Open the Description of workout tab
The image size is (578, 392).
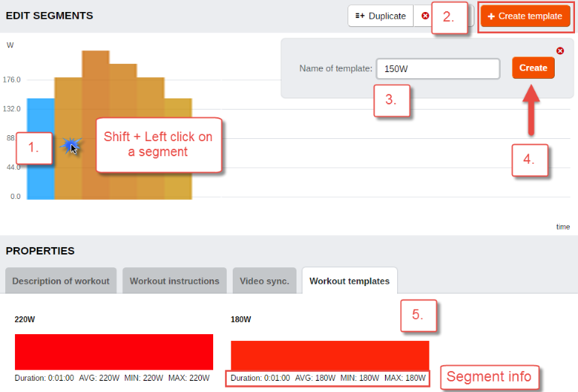point(61,281)
